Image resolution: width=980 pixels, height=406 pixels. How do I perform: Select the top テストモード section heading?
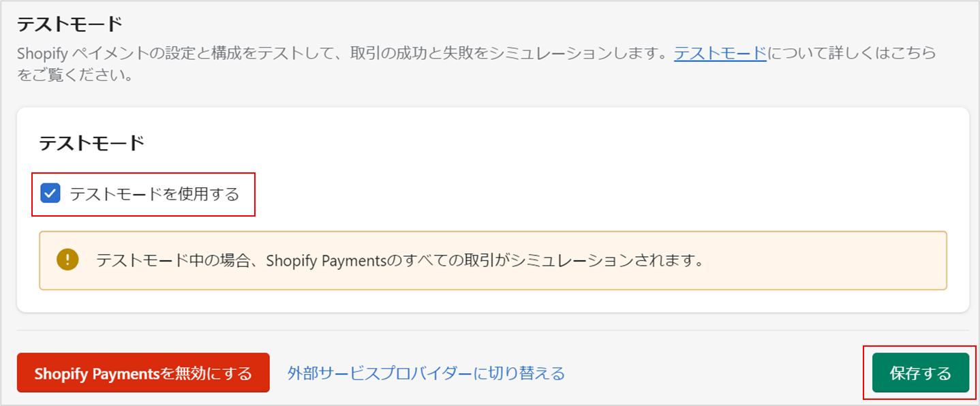pos(70,24)
